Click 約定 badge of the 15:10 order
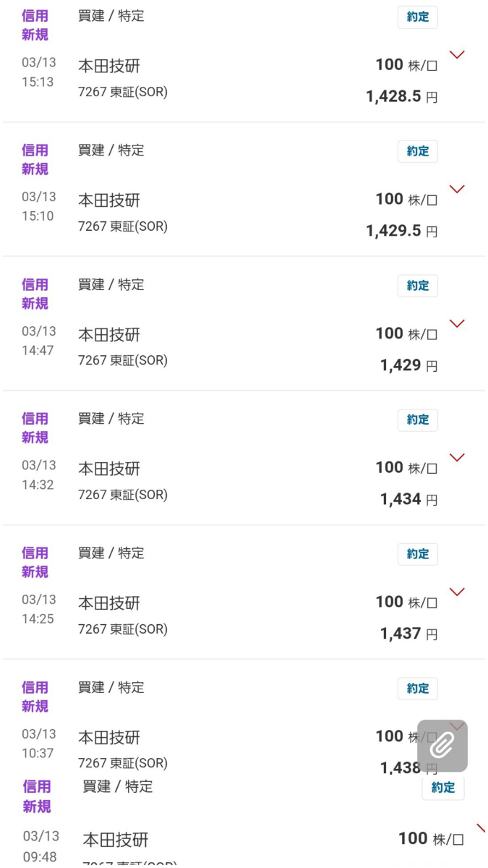Image resolution: width=488 pixels, height=868 pixels. (417, 151)
